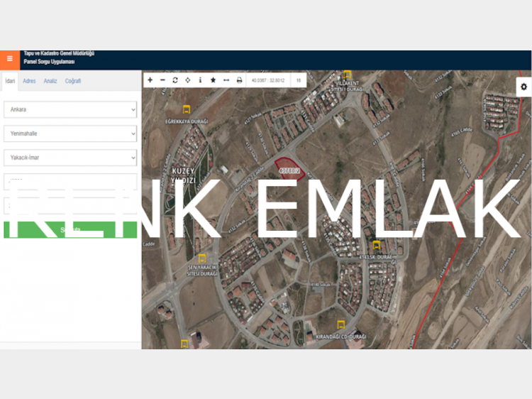Expand the Yenimahalle district dropdown

pos(70,133)
